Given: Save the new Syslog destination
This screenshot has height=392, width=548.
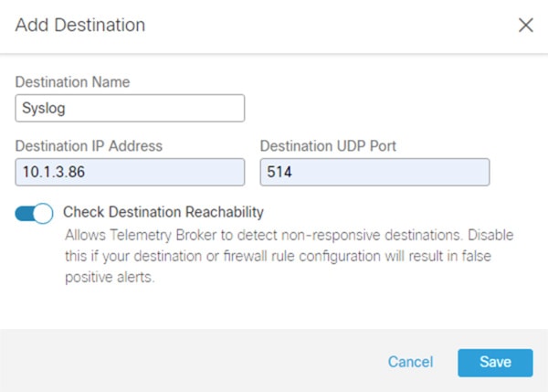Looking at the screenshot, I should (x=495, y=363).
